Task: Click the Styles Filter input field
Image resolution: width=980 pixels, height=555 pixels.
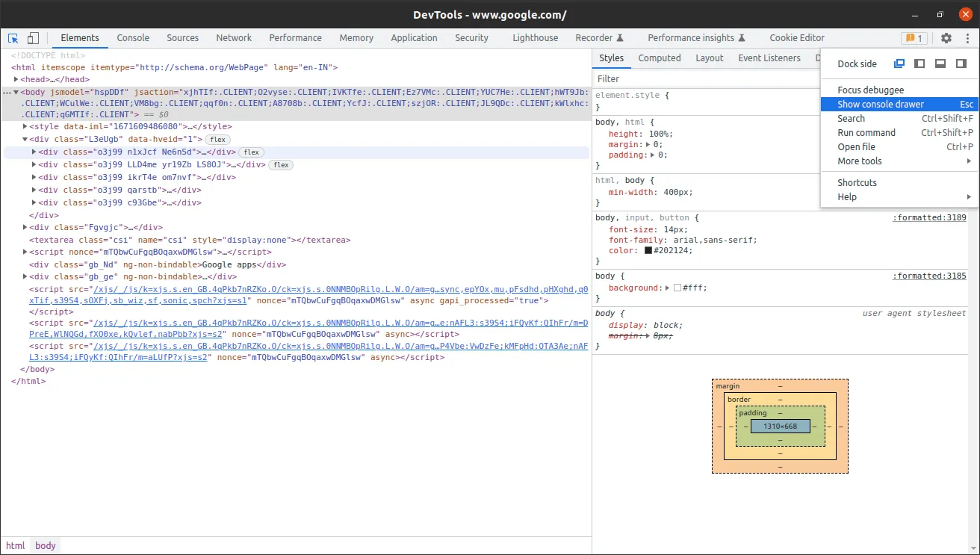Action: [706, 79]
